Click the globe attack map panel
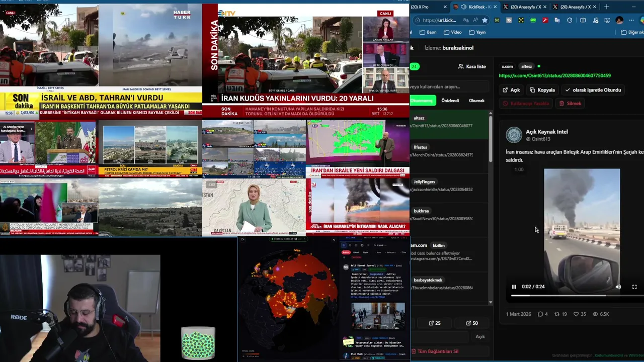This screenshot has width=644, height=362. [x=289, y=299]
